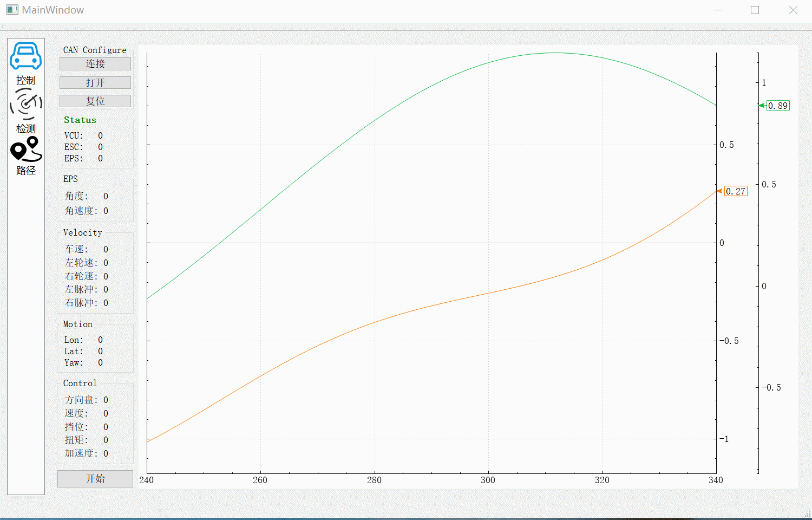Click the 260 x-axis tick label

click(260, 480)
